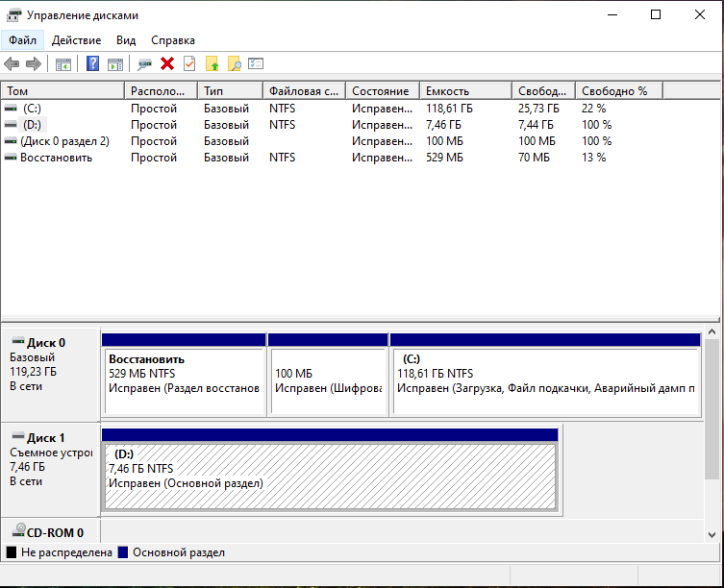Select the Восстановить 529 МБ NTFS partition block

184,375
